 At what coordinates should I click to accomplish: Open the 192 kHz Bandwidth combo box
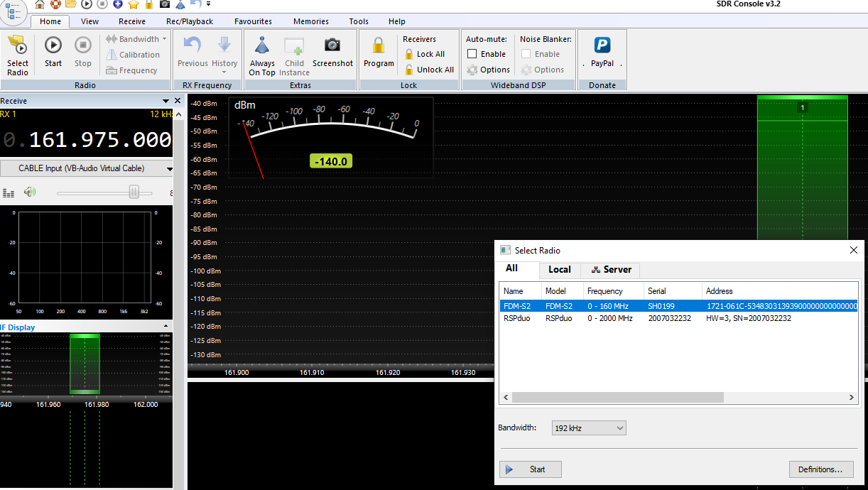(589, 428)
